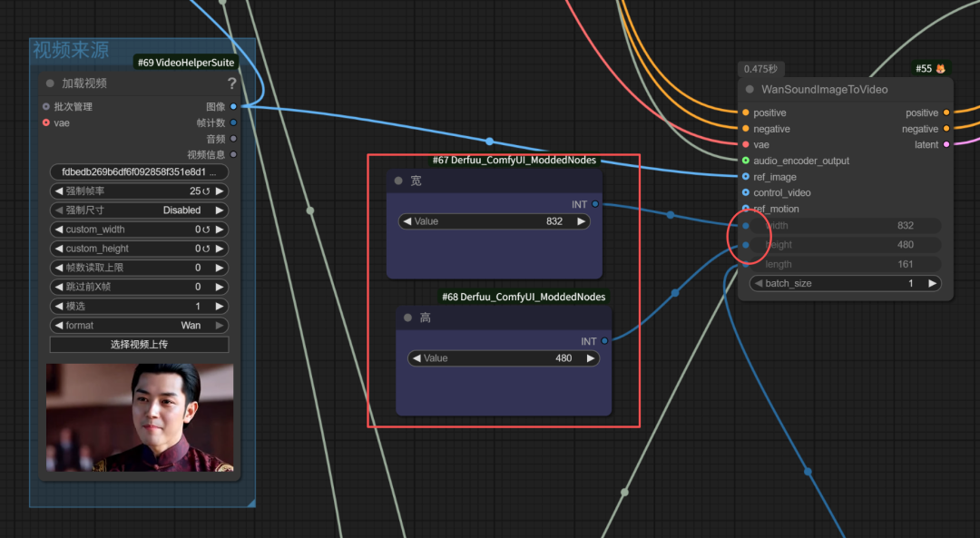This screenshot has width=980, height=538.
Task: Decrease batch_size with its left arrow
Action: click(758, 284)
